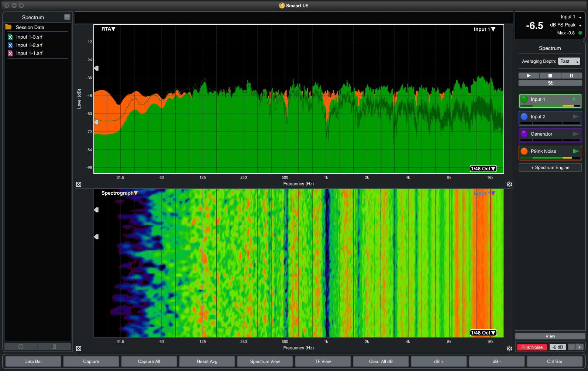Image resolution: width=588 pixels, height=371 pixels.
Task: Close the spectrograph plot pane
Action: pos(79,349)
